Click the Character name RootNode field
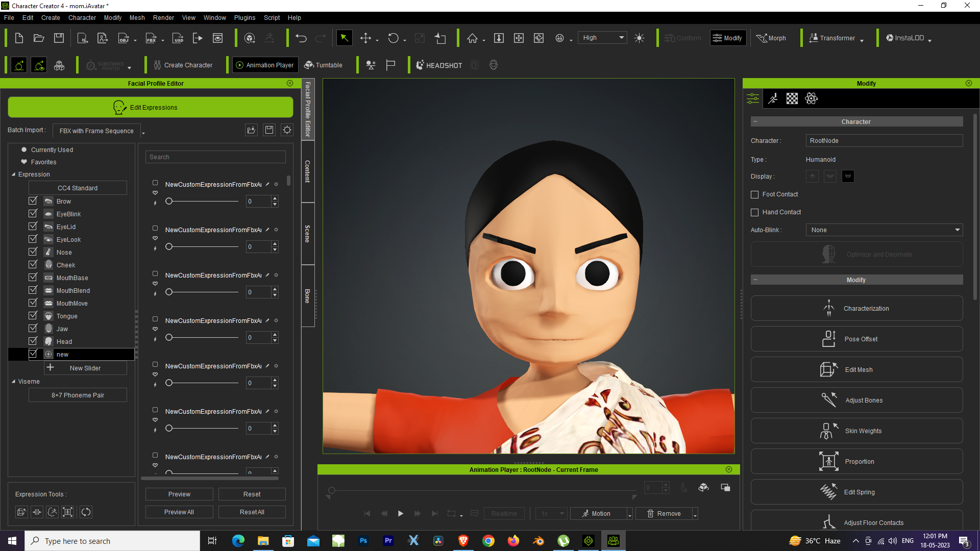This screenshot has width=980, height=551. [x=885, y=141]
